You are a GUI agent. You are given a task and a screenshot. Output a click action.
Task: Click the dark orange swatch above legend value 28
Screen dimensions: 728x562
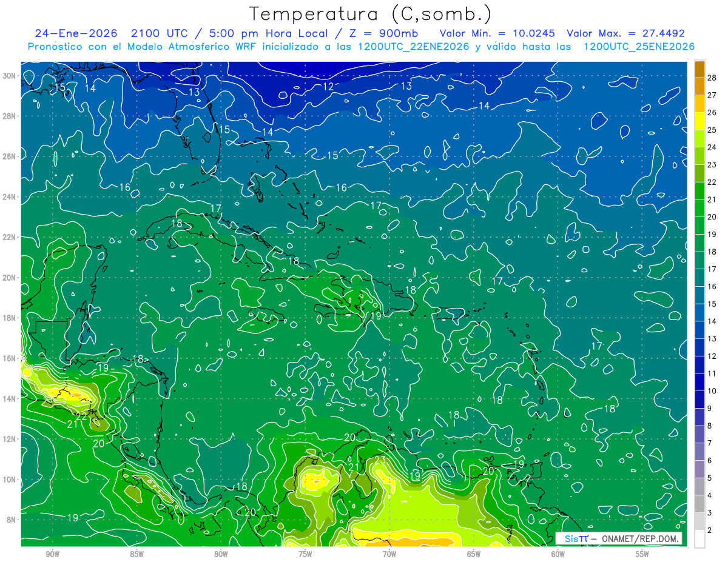pos(699,69)
